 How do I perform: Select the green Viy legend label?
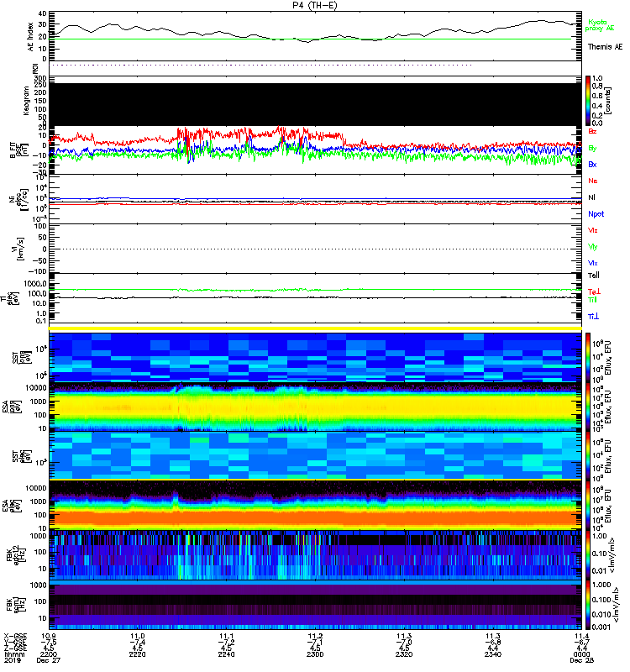pyautogui.click(x=593, y=247)
